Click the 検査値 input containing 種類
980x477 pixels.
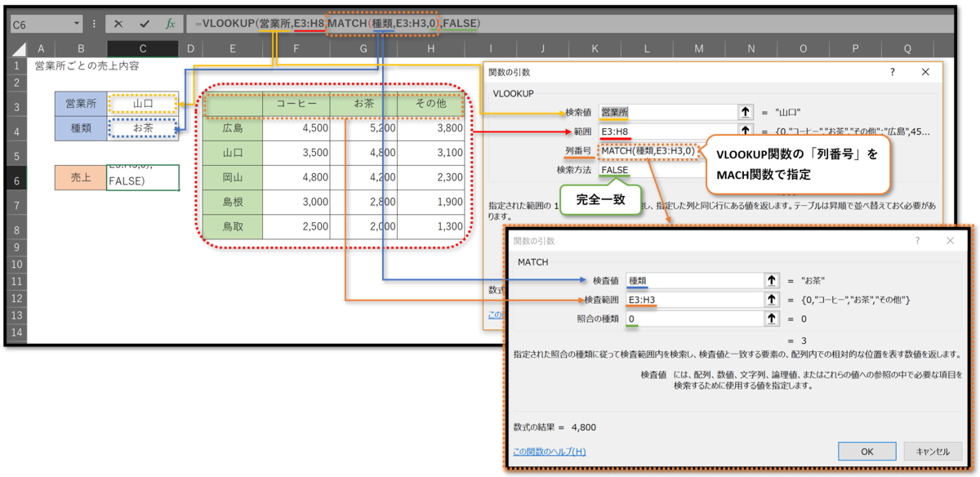click(693, 280)
